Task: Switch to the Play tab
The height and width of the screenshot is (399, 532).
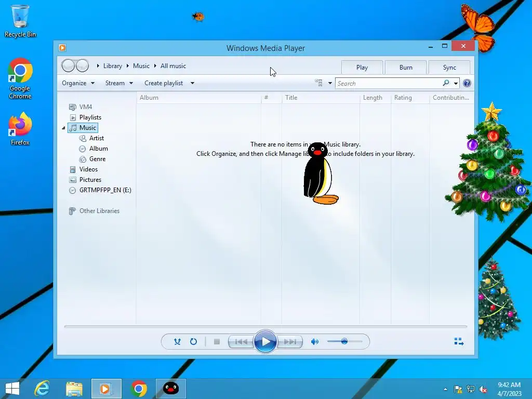Action: point(362,67)
